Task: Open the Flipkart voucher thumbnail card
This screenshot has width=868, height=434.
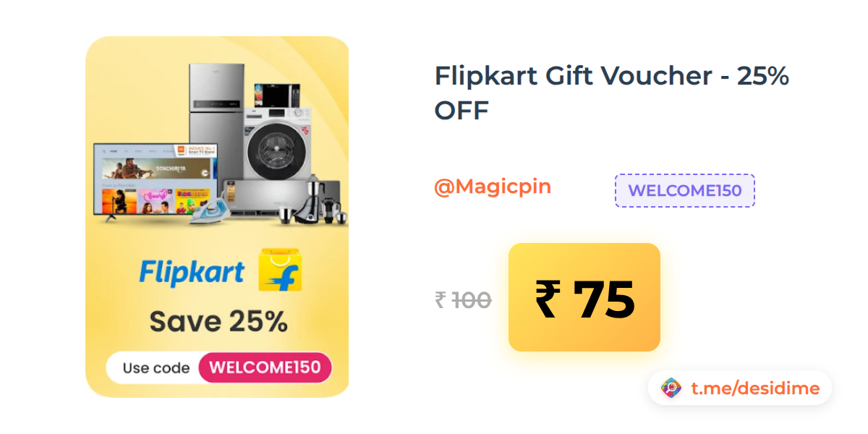Action: [217, 217]
